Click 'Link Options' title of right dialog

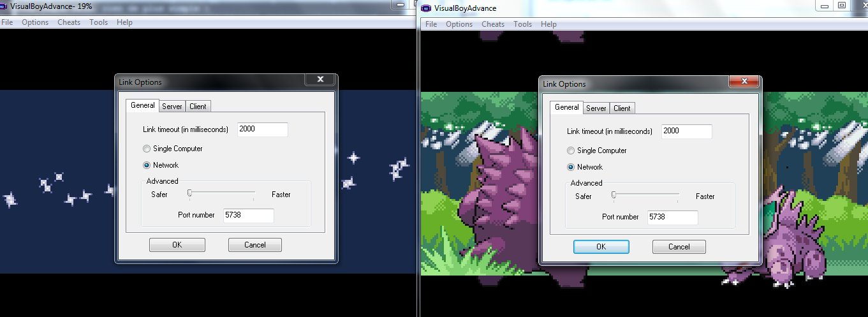564,84
